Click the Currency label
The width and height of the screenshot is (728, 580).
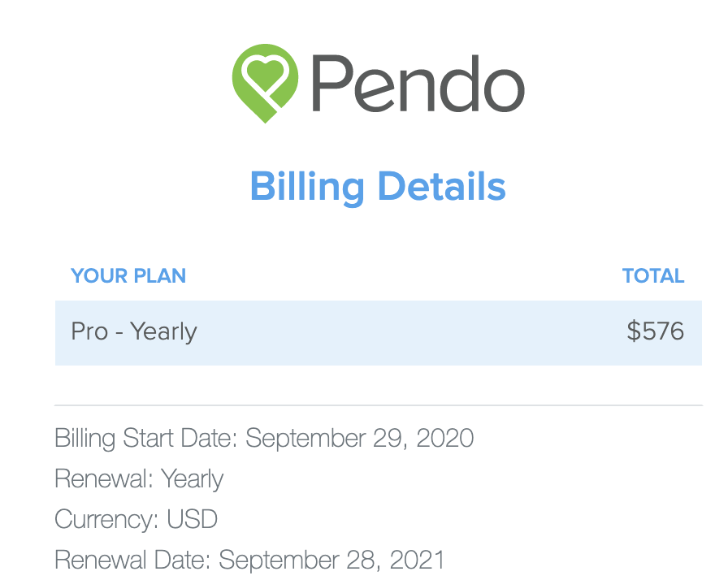pyautogui.click(x=106, y=520)
